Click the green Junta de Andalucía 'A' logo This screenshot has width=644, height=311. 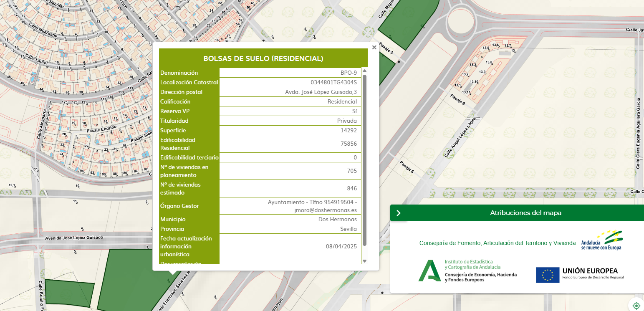[x=429, y=271]
